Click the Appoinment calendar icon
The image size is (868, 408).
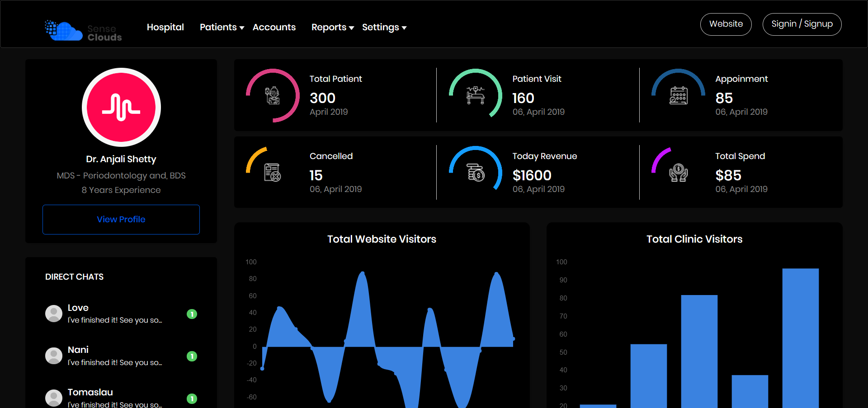[x=679, y=95]
